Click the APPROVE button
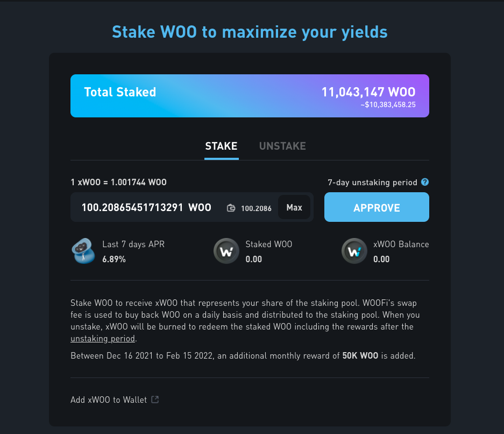504x434 pixels. coord(377,207)
